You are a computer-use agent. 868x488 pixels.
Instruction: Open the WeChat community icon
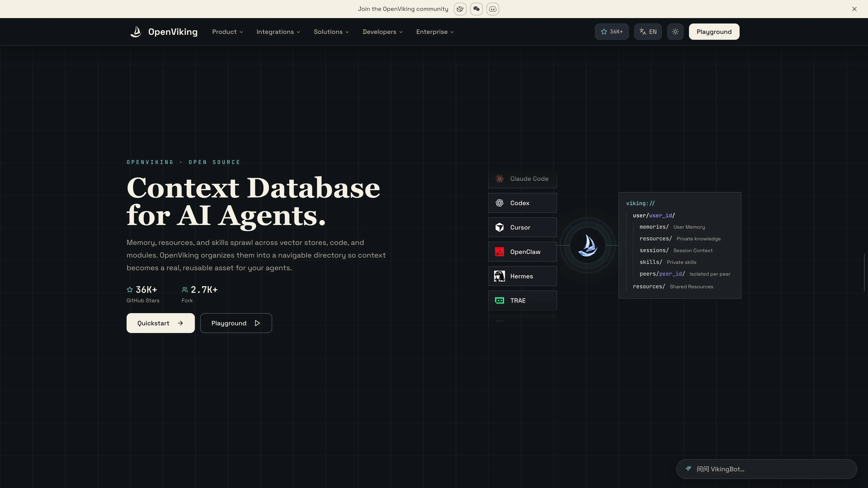click(x=476, y=9)
